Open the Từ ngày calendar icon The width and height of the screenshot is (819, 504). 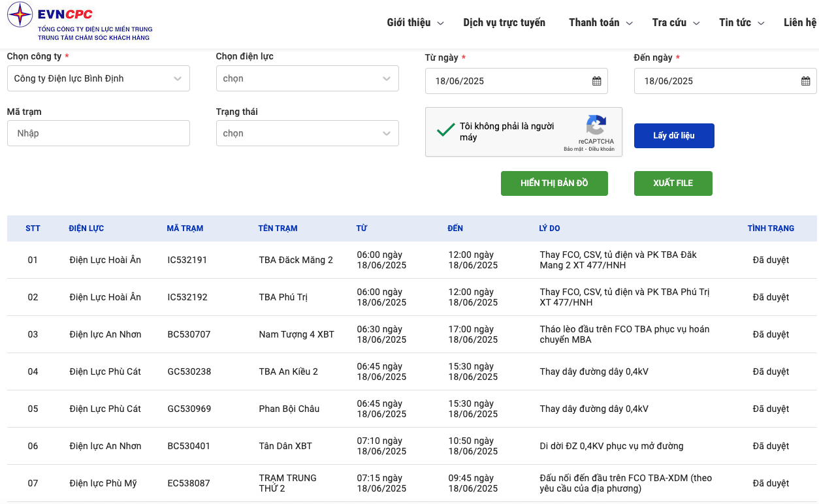(x=596, y=81)
